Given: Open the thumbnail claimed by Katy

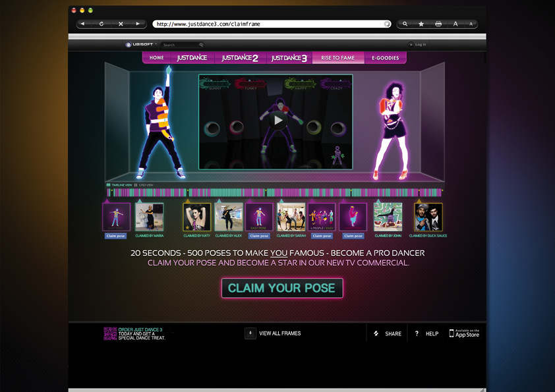Looking at the screenshot, I should pos(197,217).
